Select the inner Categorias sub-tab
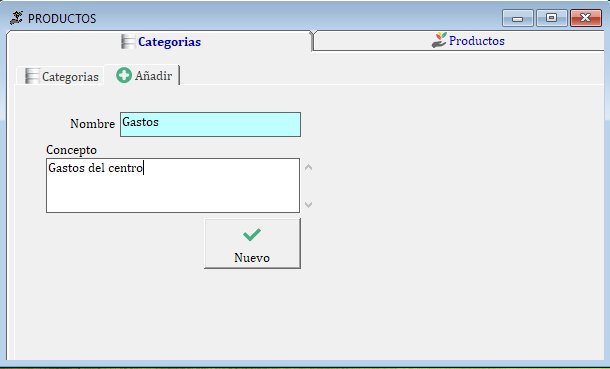This screenshot has height=369, width=610. point(61,76)
